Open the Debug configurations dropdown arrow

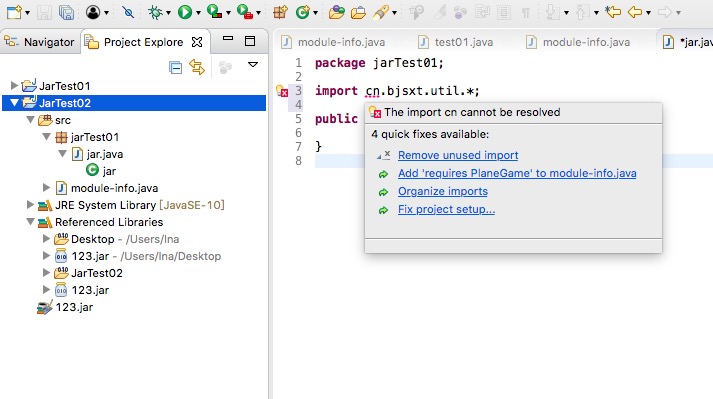168,13
